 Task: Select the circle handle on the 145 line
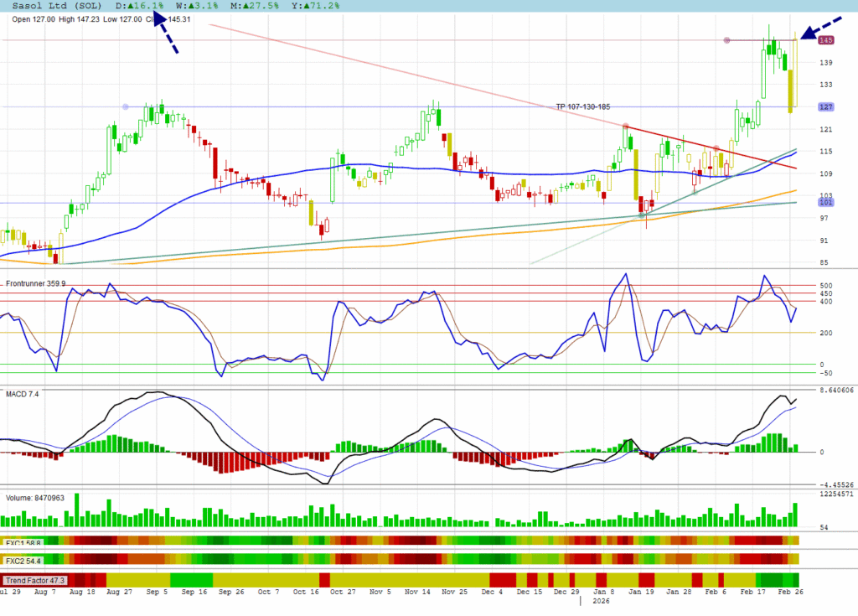click(x=726, y=40)
